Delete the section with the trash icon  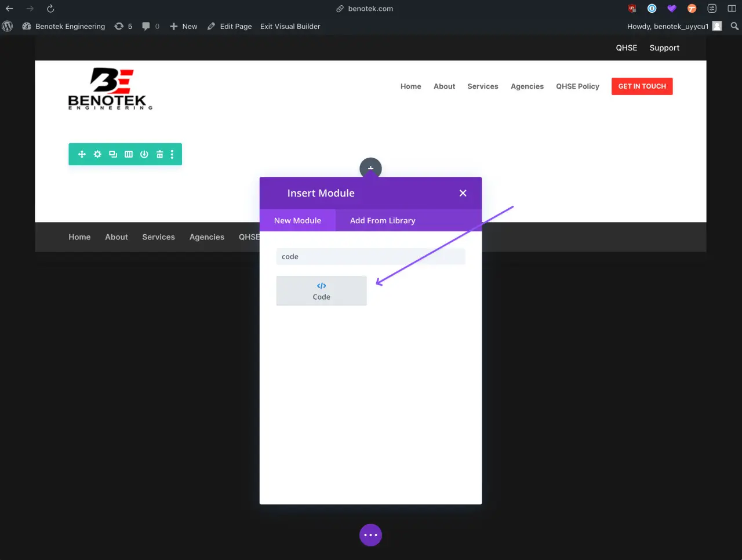pos(159,154)
